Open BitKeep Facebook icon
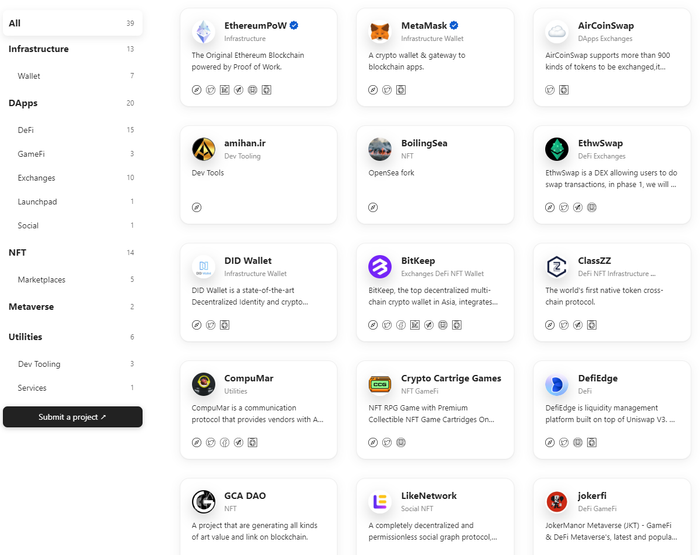 point(401,325)
